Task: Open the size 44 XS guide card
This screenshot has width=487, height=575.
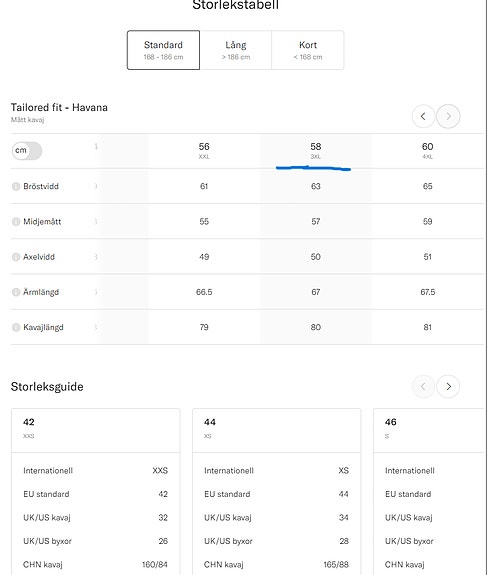Action: 277,491
